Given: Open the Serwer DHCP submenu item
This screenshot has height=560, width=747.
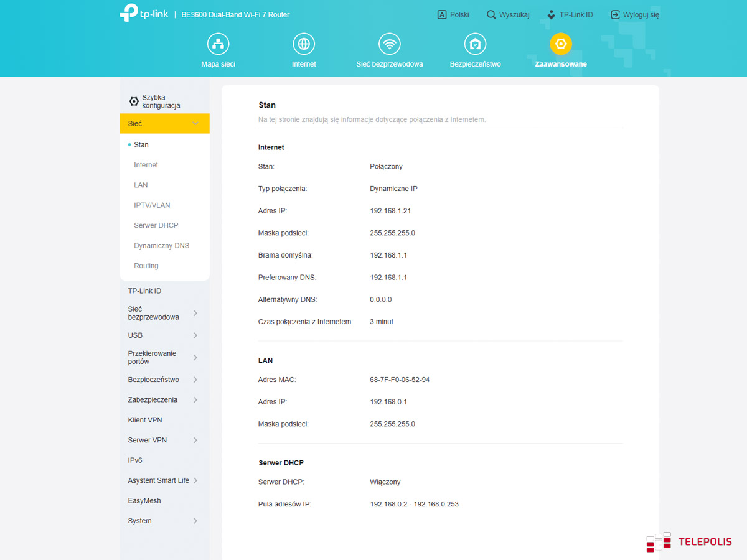Looking at the screenshot, I should pos(156,225).
